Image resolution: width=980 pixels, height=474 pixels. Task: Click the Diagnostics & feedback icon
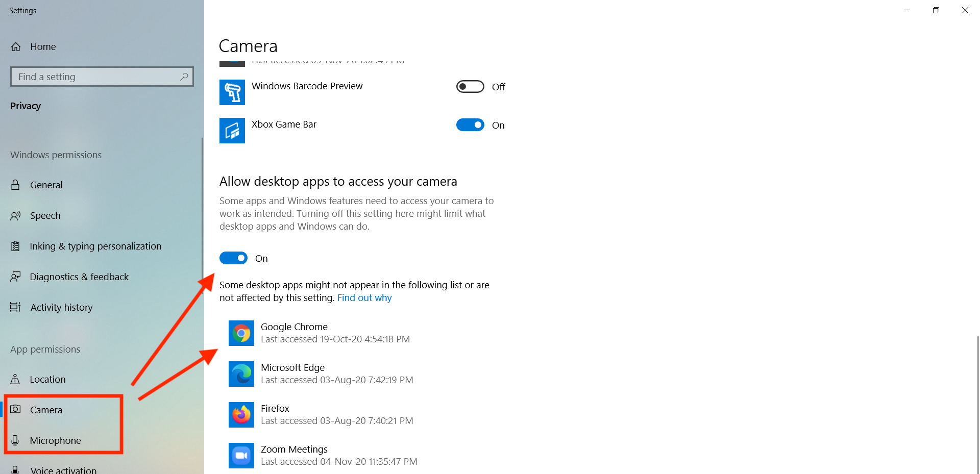(x=15, y=277)
